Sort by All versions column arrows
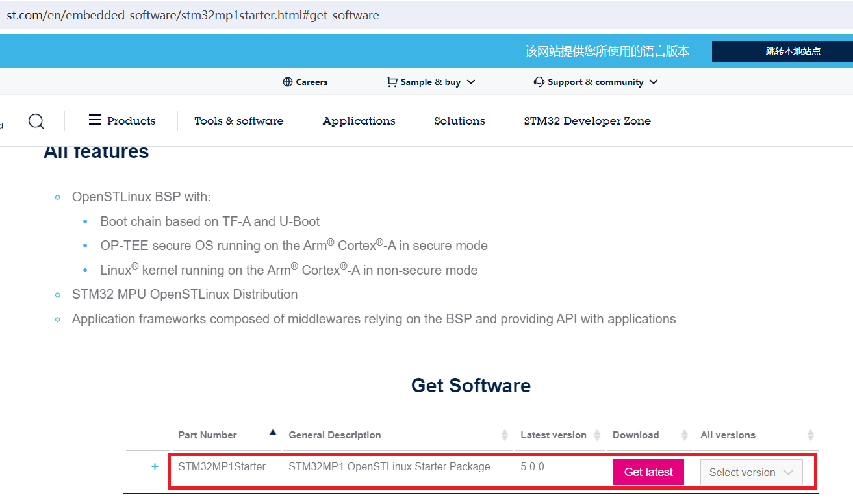853x504 pixels. click(810, 435)
